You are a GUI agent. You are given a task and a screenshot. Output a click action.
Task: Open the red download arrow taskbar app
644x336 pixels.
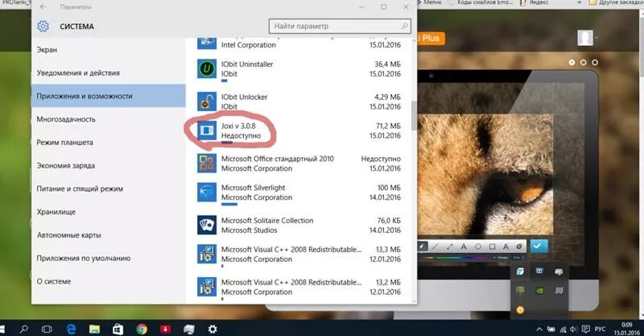[x=166, y=329]
